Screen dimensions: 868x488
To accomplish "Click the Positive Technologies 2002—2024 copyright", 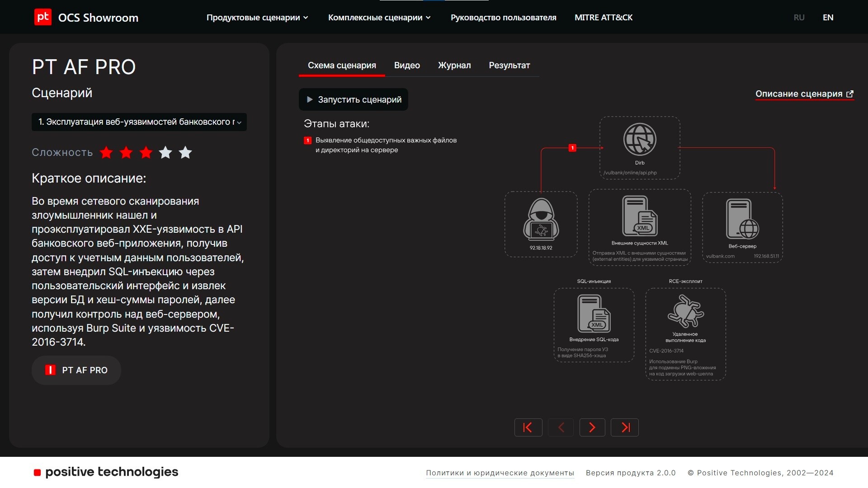I will click(x=760, y=473).
